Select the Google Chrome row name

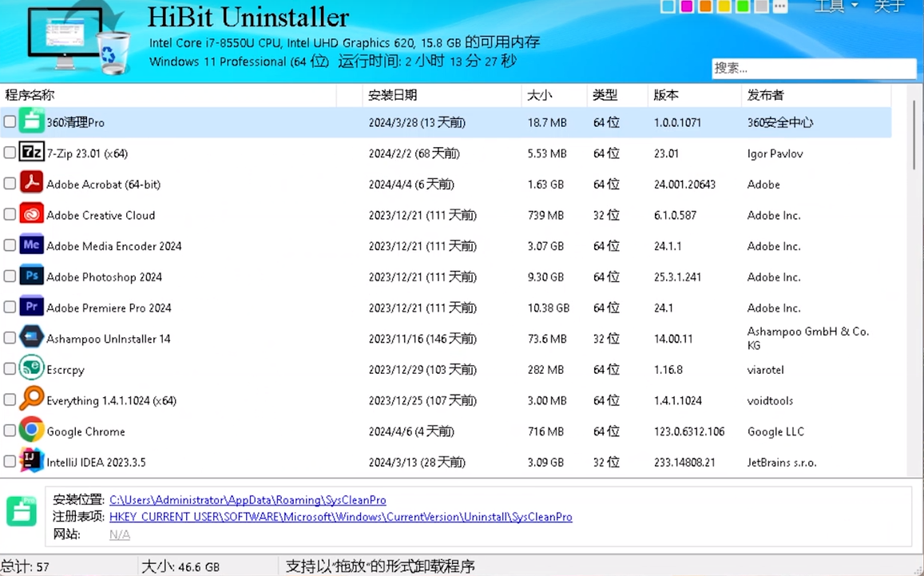tap(85, 431)
